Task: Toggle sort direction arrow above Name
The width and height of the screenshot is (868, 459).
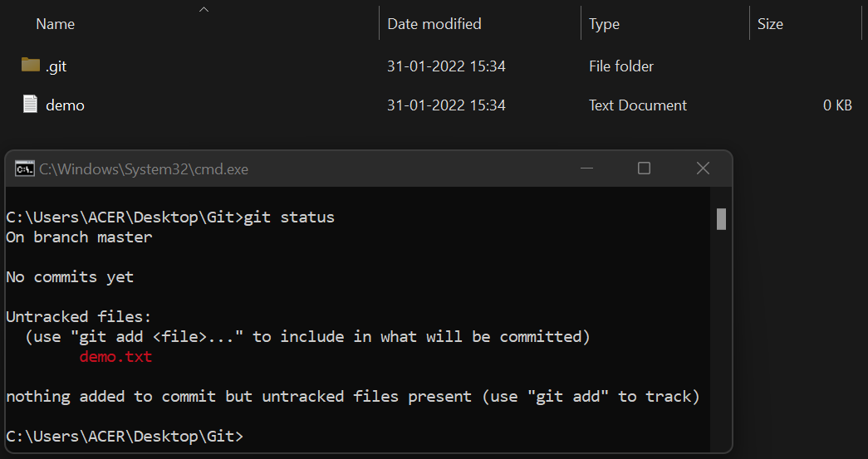Action: pyautogui.click(x=204, y=9)
